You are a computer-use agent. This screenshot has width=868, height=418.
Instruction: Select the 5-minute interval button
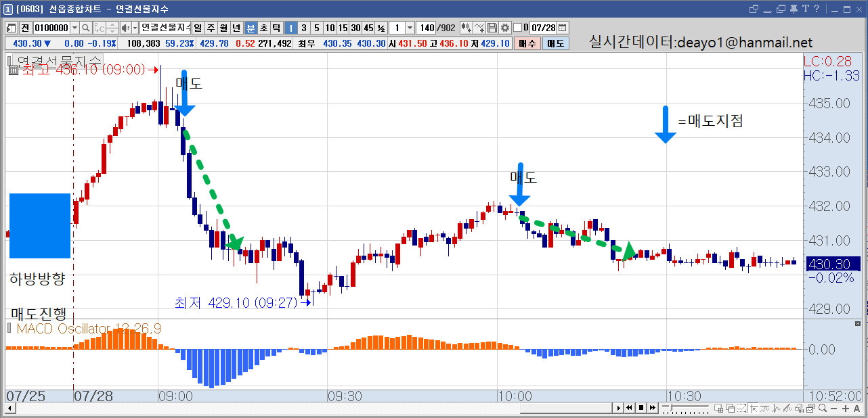click(316, 28)
